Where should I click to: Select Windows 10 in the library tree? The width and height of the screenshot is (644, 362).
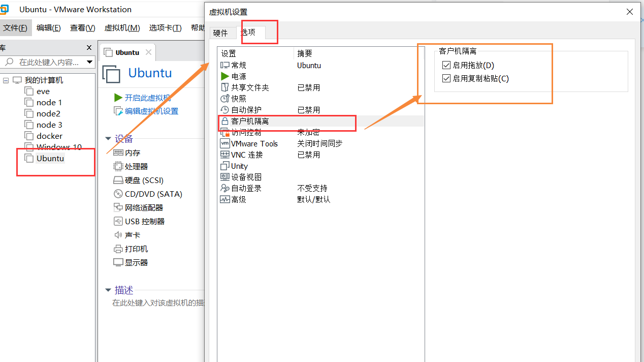click(x=59, y=147)
